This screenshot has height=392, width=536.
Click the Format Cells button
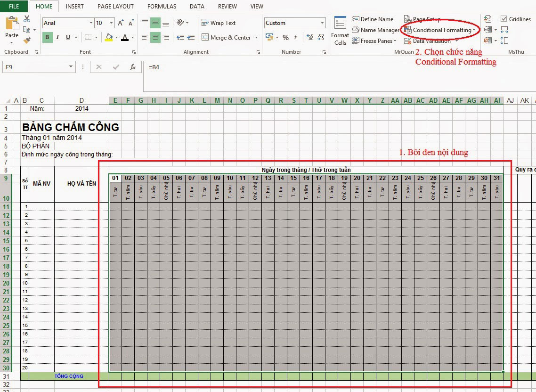coord(339,31)
